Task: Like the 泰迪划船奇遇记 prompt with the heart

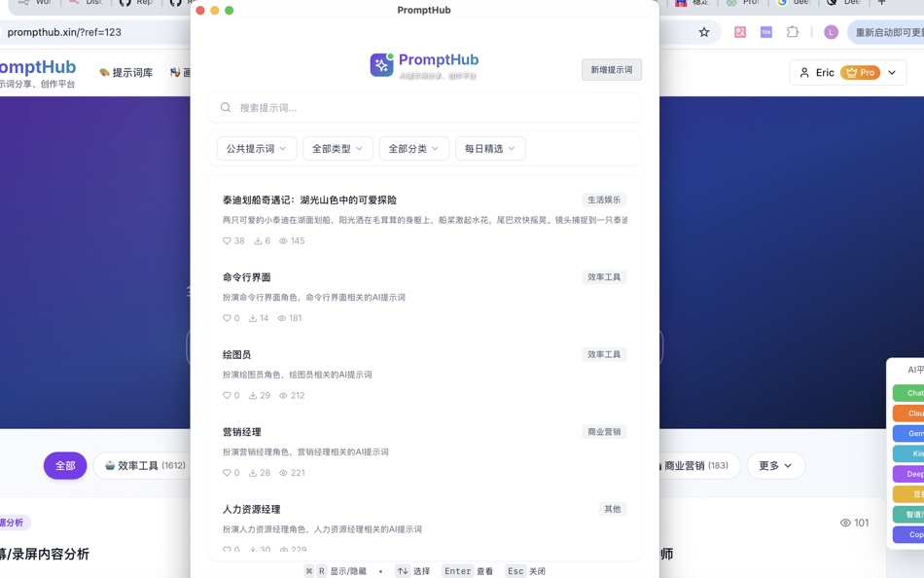Action: 227,240
